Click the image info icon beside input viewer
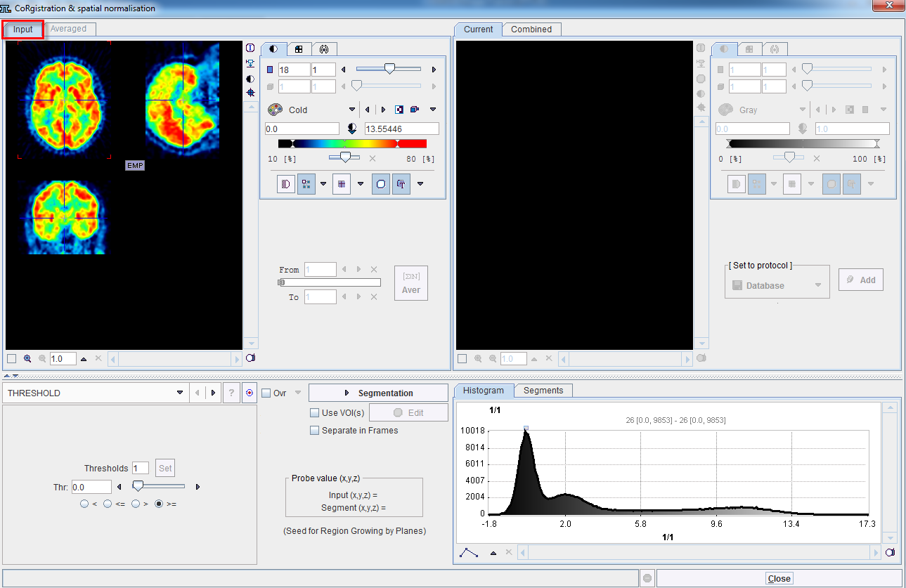The image size is (906, 588). [x=250, y=48]
